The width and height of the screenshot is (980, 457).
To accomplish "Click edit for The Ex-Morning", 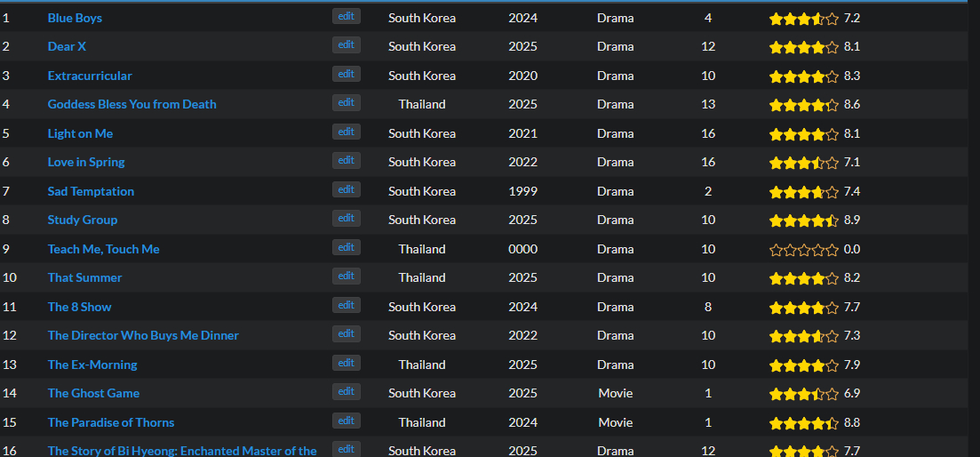I will [x=347, y=364].
